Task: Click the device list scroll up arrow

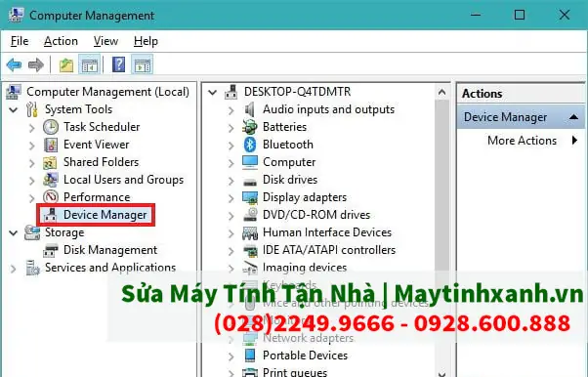Action: pyautogui.click(x=442, y=92)
